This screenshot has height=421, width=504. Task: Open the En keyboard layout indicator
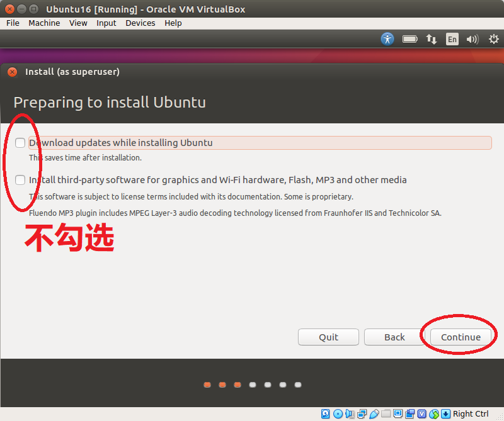coord(452,39)
